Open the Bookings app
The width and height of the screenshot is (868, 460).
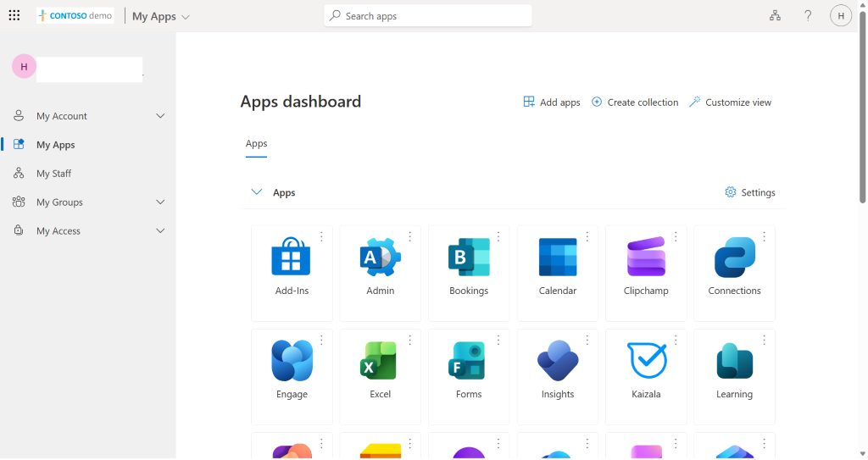[x=469, y=273]
